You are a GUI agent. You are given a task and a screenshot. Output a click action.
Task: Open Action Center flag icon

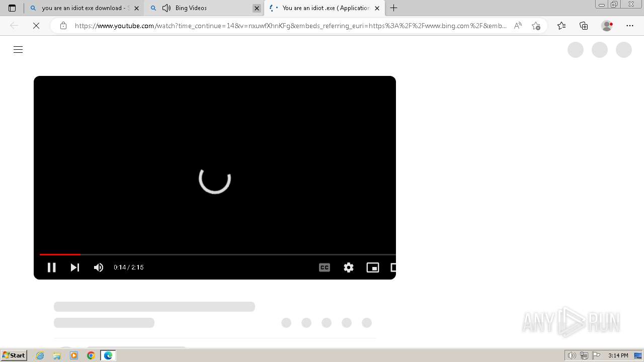tap(596, 355)
